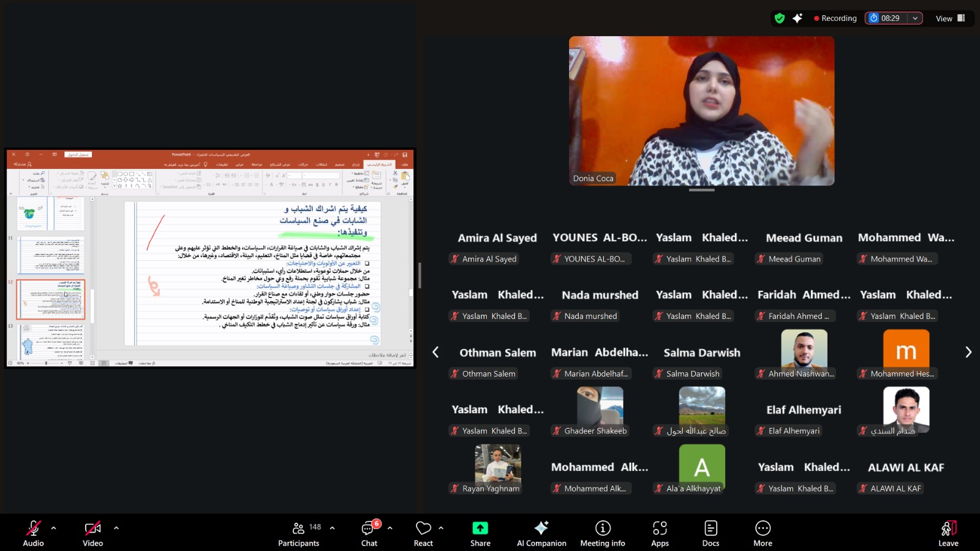Expand the Participants options caret
This screenshot has height=551, width=980.
point(332,528)
